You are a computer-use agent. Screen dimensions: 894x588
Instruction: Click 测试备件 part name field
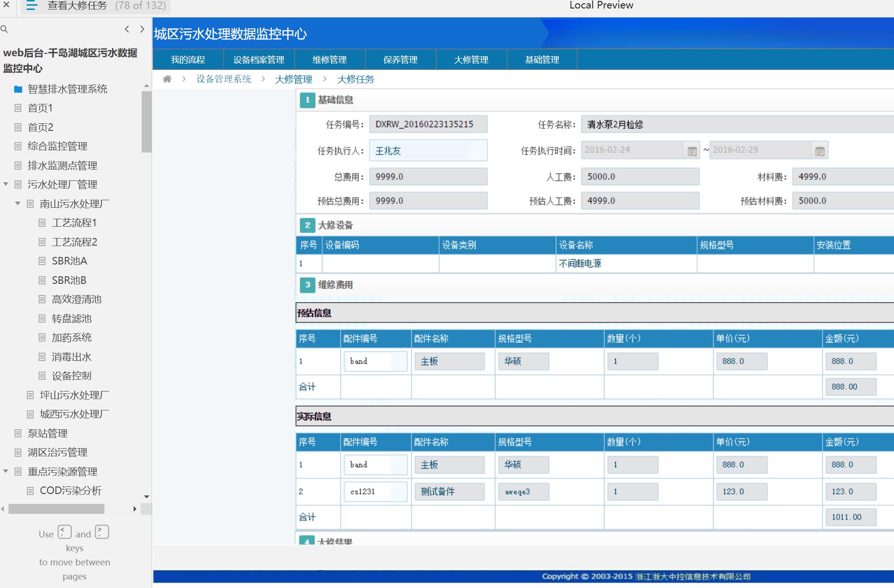tap(450, 492)
